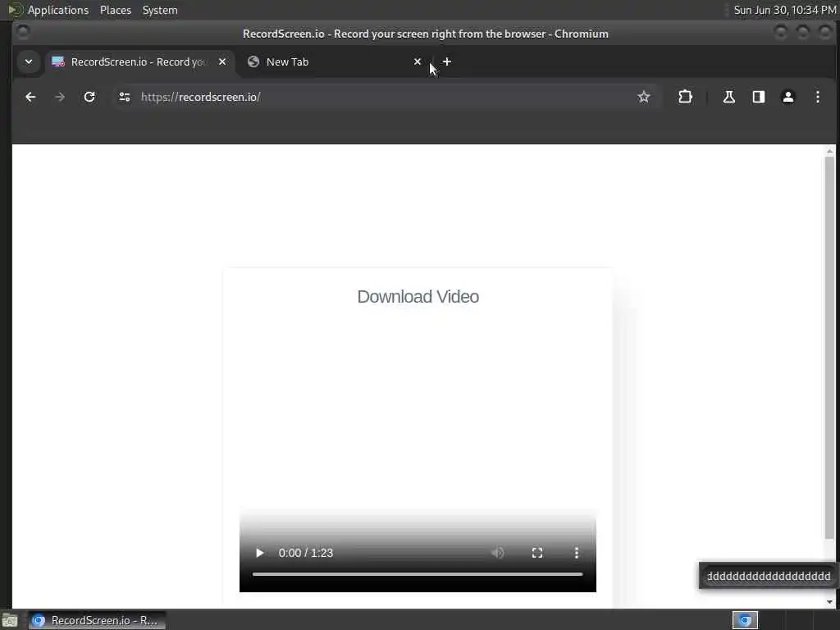Open Chromium three-dot main menu
Image resolution: width=840 pixels, height=630 pixels.
[x=818, y=97]
